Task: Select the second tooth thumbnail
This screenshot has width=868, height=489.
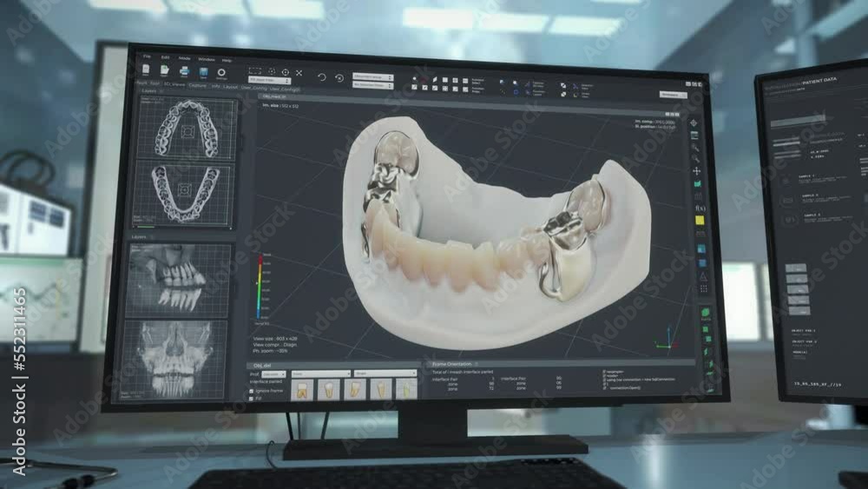Action: 328,389
